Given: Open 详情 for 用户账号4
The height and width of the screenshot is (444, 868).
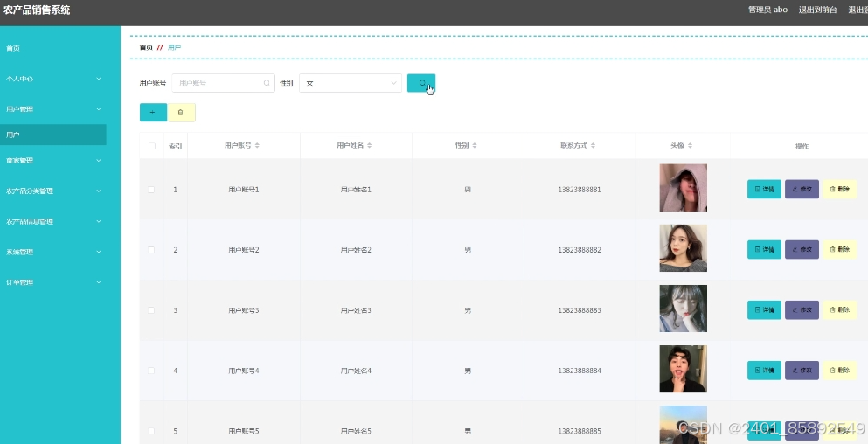Looking at the screenshot, I should tap(764, 371).
